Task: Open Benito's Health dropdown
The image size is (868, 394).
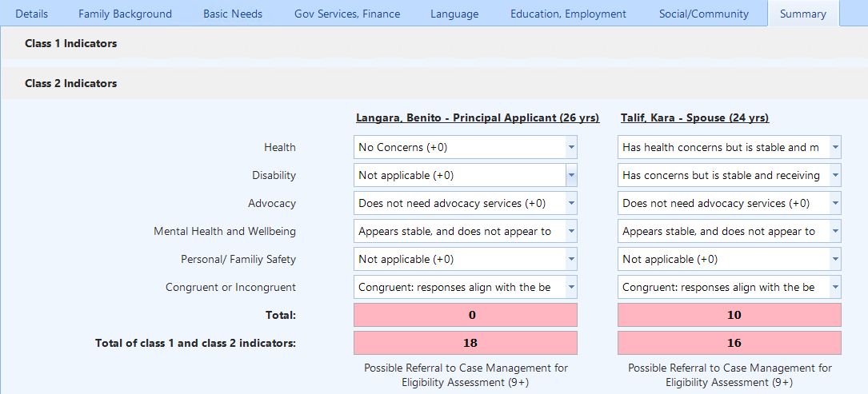Action: pyautogui.click(x=465, y=147)
